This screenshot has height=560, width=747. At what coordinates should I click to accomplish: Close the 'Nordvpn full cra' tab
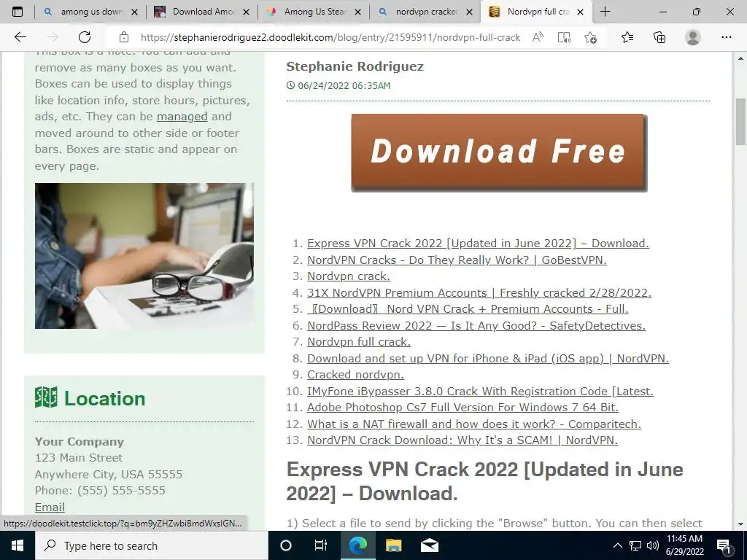click(580, 12)
